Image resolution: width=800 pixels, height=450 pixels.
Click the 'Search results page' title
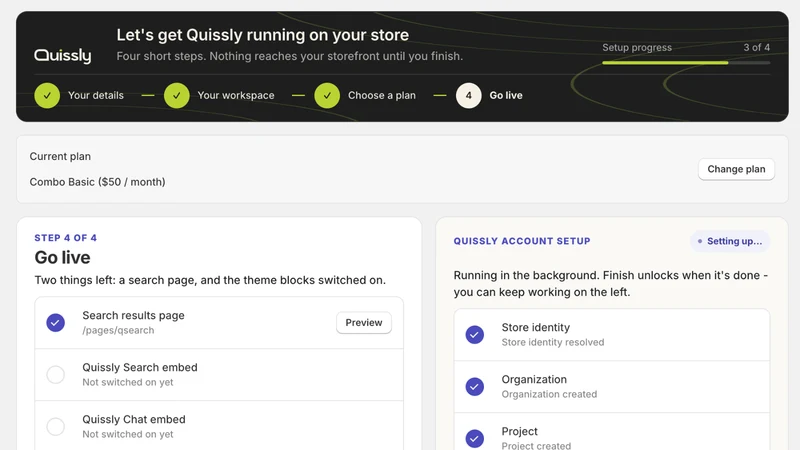coord(133,315)
